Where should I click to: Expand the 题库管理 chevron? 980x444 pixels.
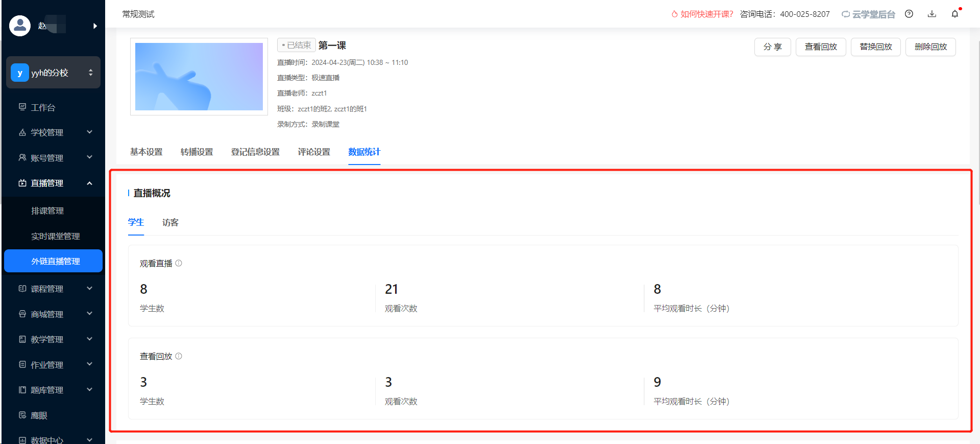tap(90, 389)
